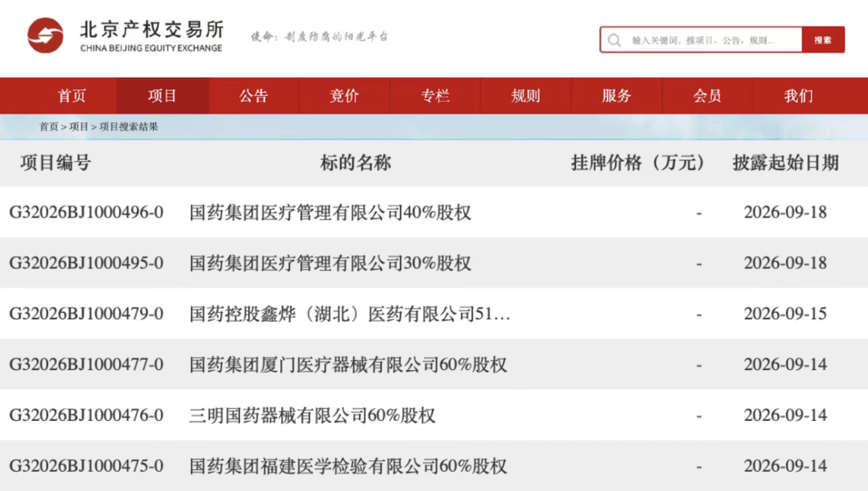Screen dimensions: 868x491
Task: Click the date 2026-09-15
Action: tap(786, 314)
